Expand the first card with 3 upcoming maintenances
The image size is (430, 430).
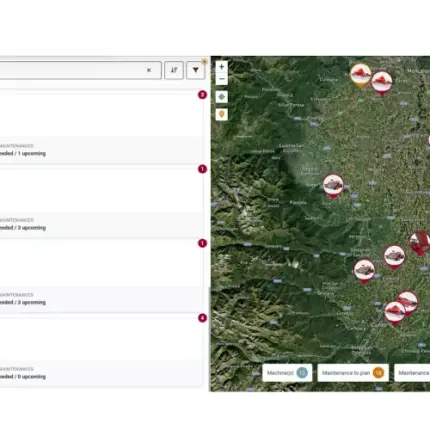101,201
